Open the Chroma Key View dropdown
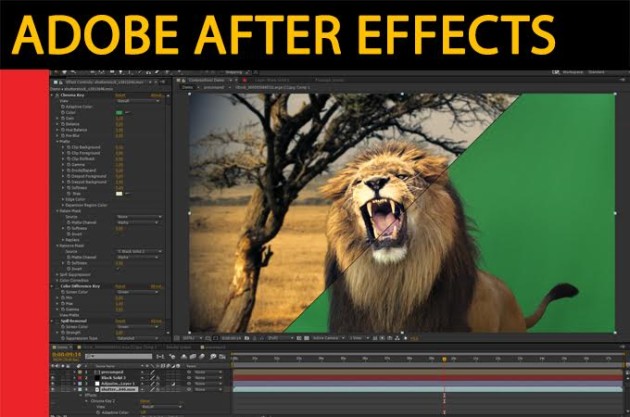The width and height of the screenshot is (630, 417). click(137, 101)
